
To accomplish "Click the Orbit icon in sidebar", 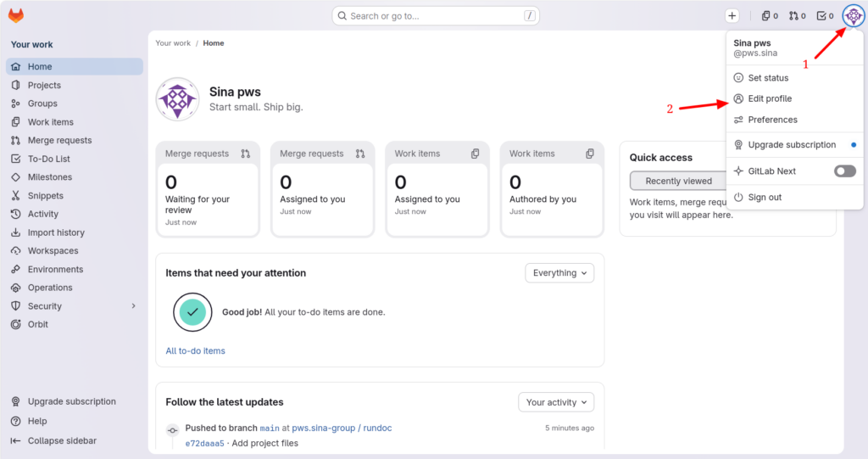I will [x=16, y=324].
